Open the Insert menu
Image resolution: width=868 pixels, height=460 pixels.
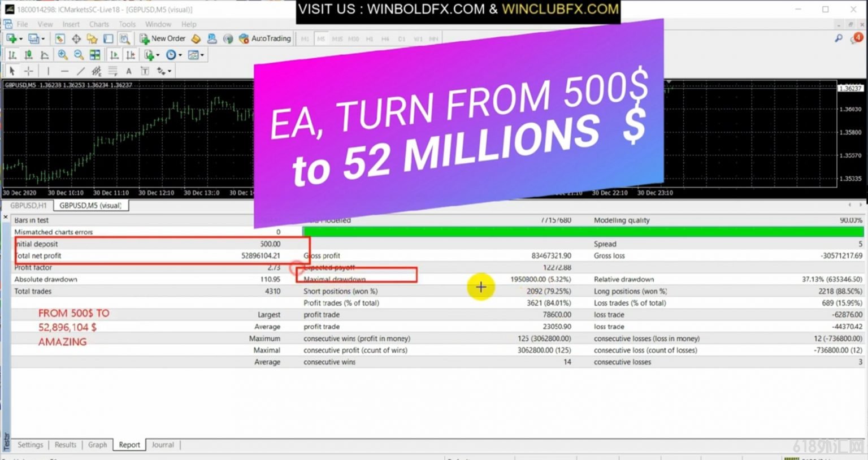(71, 24)
